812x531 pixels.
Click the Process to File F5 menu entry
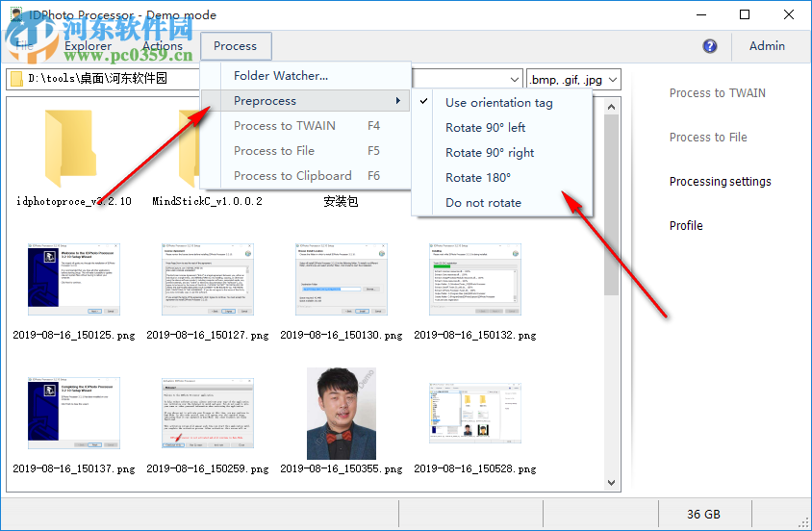pos(306,151)
